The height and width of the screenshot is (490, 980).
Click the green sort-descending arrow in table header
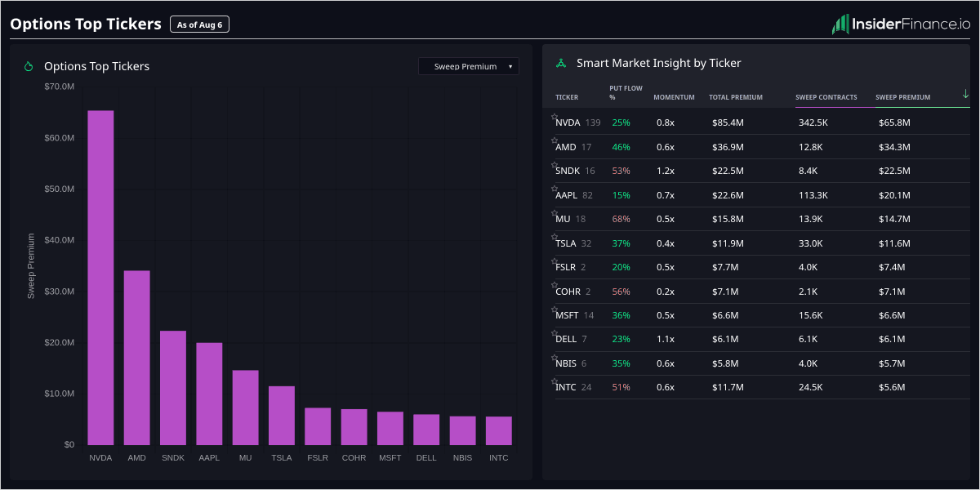tap(965, 94)
